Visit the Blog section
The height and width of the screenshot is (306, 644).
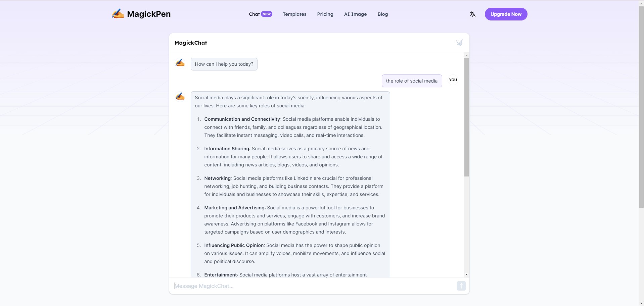382,14
